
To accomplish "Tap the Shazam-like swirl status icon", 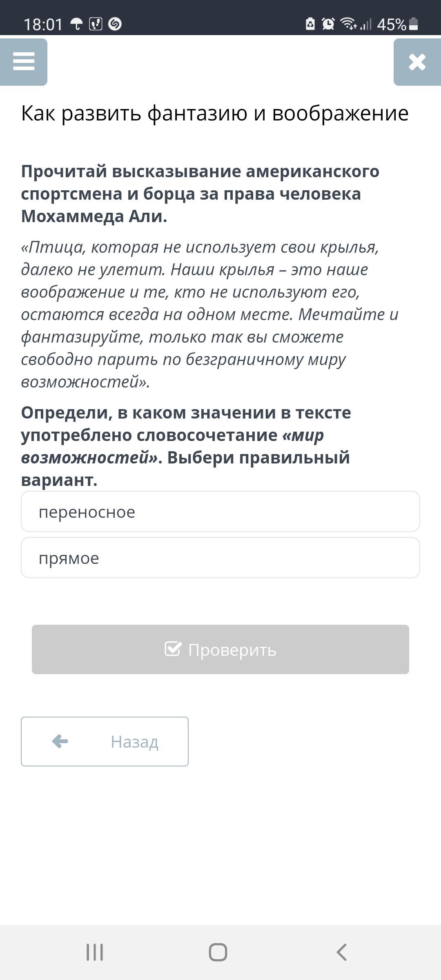I will [x=115, y=24].
